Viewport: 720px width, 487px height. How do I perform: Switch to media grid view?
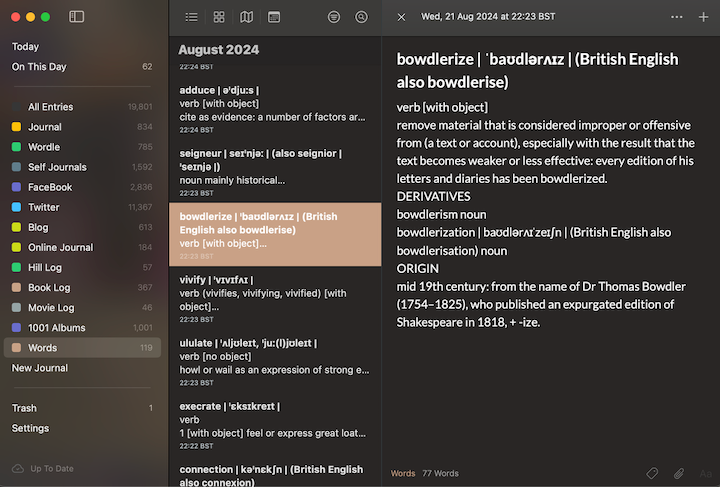pos(219,17)
